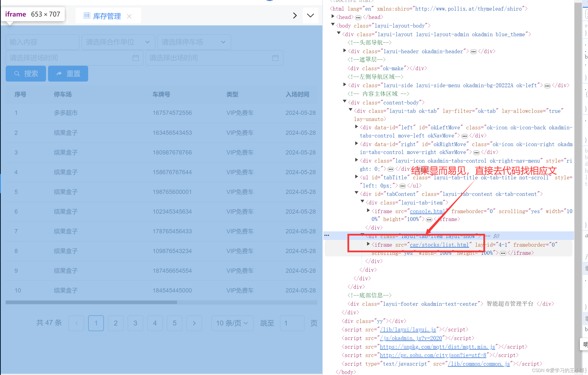Viewport: 588px width, 375px height.
Task: Select the layui-footer div element
Action: click(x=451, y=304)
